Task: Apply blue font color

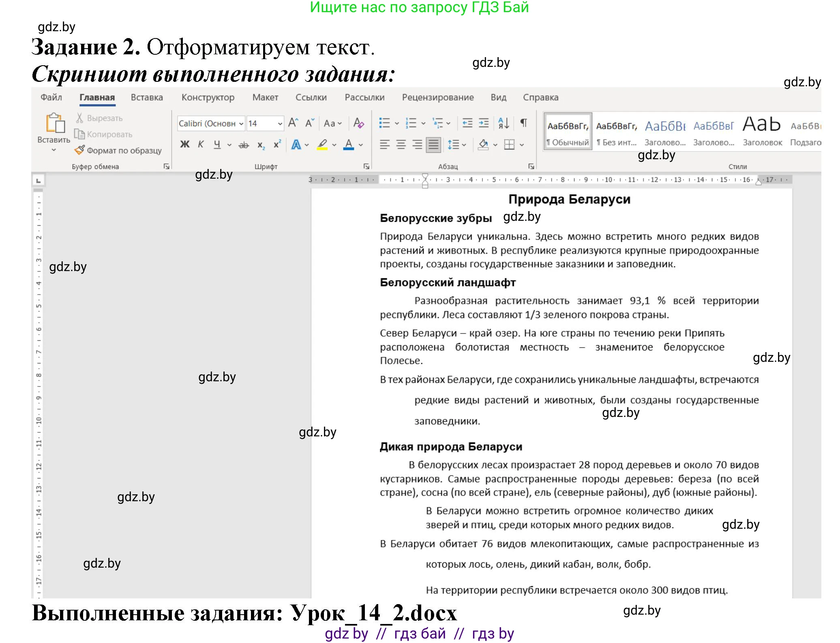Action: coord(349,145)
